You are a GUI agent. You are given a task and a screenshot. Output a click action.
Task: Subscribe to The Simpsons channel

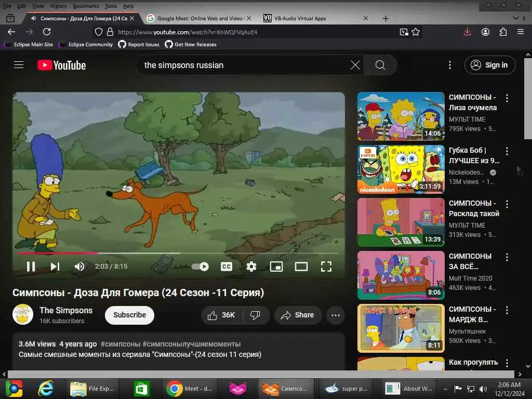tap(129, 315)
